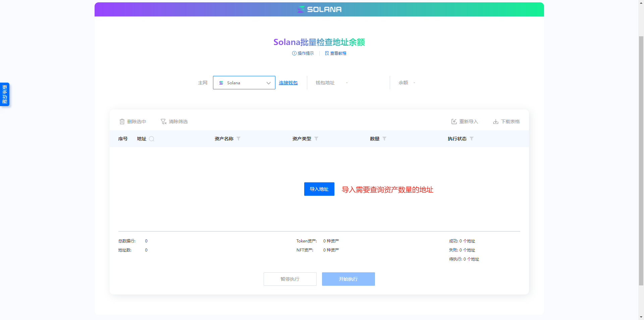Screen dimensions: 644x320
Task: Click the red 导入需要查询资产数量的地址 hint
Action: 387,190
